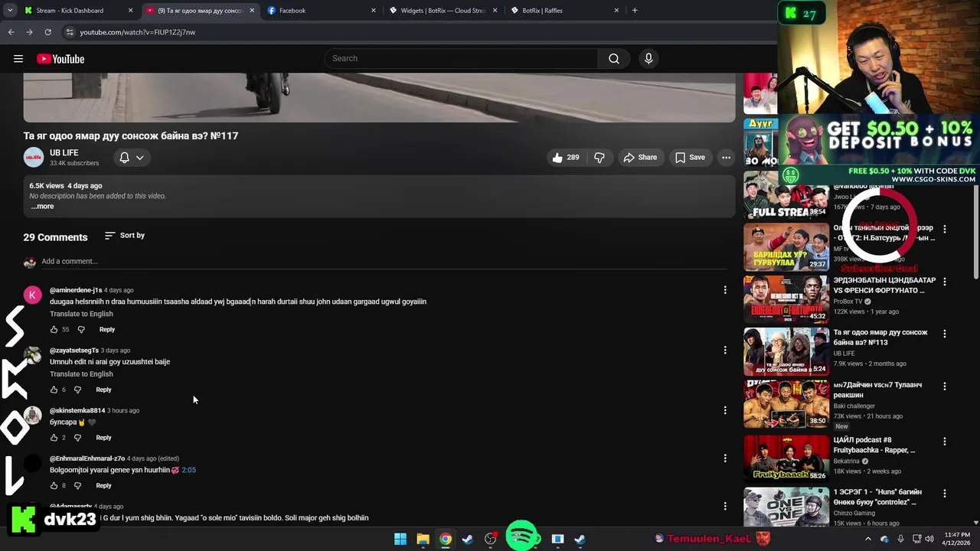Open the YouTube hamburger guide menu

pos(18,59)
